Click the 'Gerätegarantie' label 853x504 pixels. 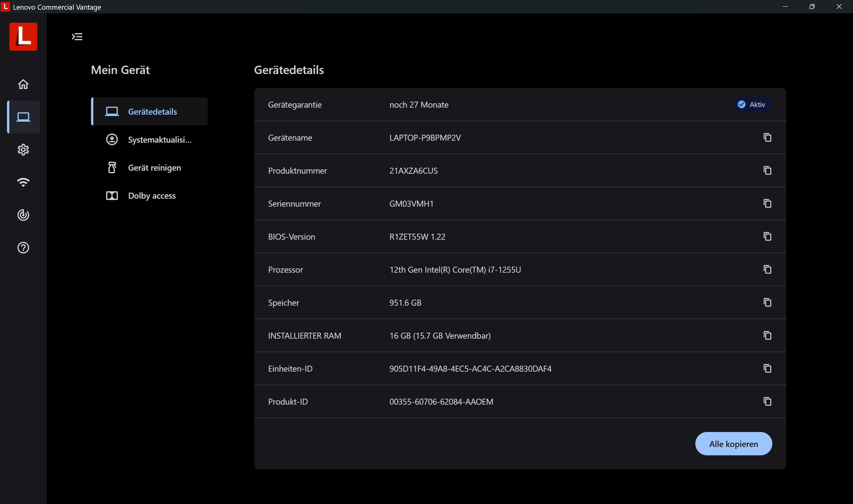tap(295, 105)
